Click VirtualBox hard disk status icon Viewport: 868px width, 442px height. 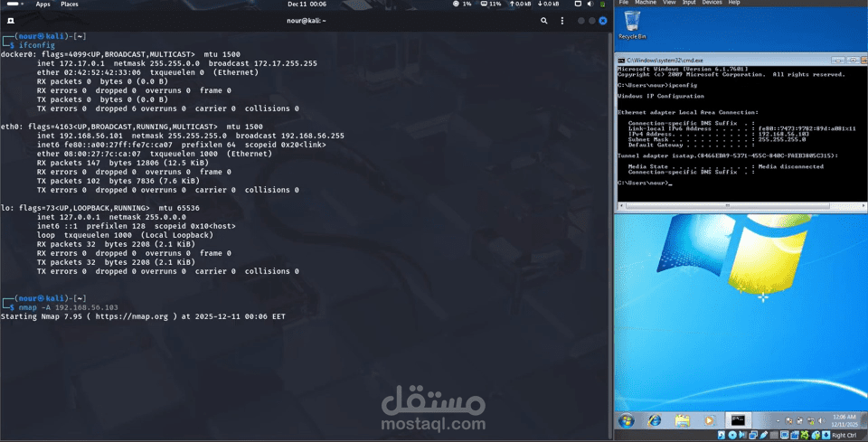point(722,435)
